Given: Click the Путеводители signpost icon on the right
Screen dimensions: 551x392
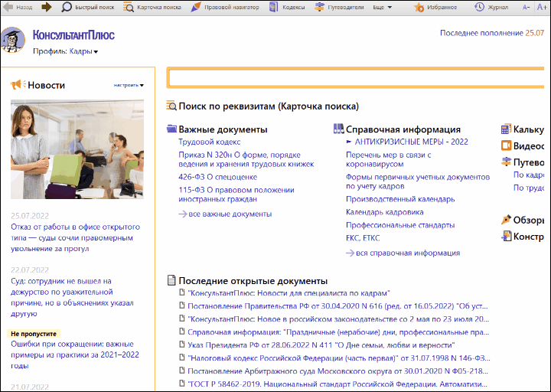Looking at the screenshot, I should point(506,162).
